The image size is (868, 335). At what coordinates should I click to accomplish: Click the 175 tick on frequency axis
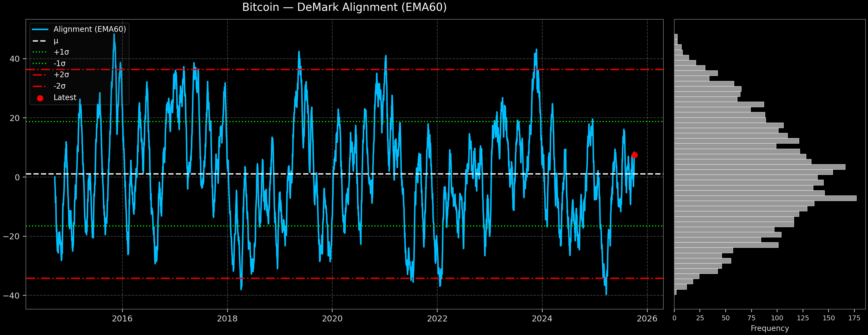pyautogui.click(x=854, y=318)
